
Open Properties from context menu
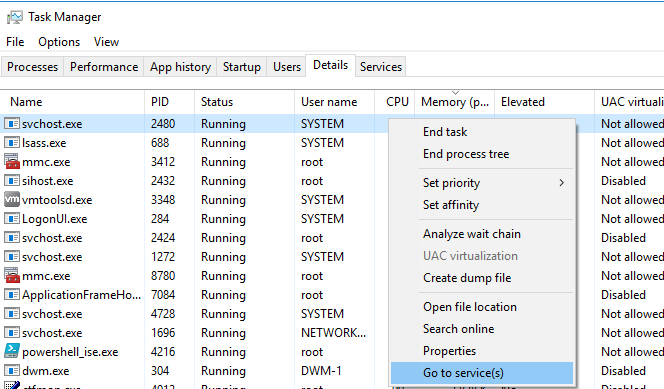pyautogui.click(x=482, y=351)
